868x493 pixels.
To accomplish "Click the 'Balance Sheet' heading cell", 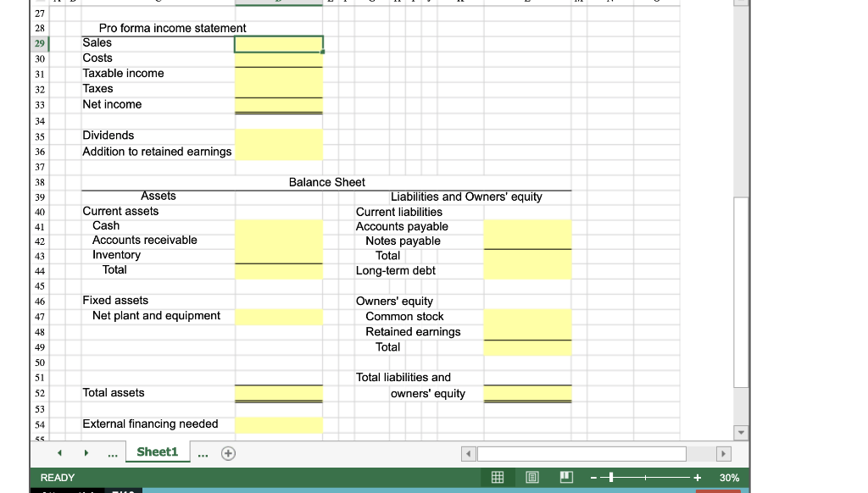I will (x=326, y=183).
